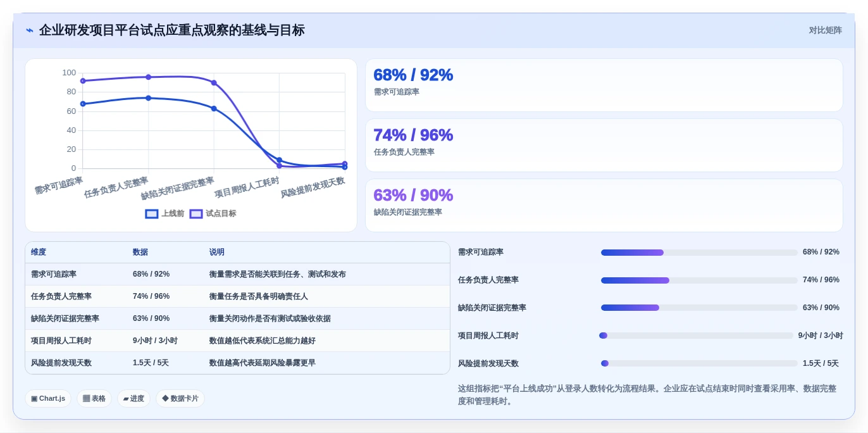Click table value 63% / 90%

coord(151,318)
